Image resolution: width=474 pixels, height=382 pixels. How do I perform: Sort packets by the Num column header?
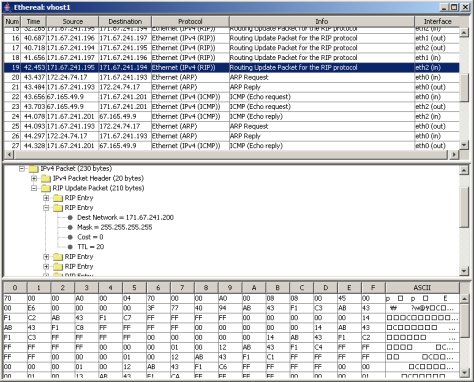[x=12, y=21]
